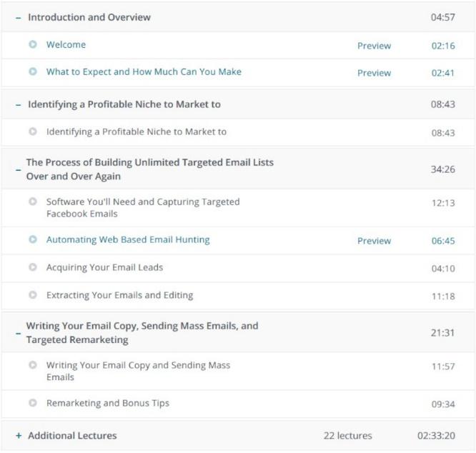This screenshot has height=453, width=476.
Task: Click play icon beside Acquiring Your Email Leads
Action: coord(33,267)
